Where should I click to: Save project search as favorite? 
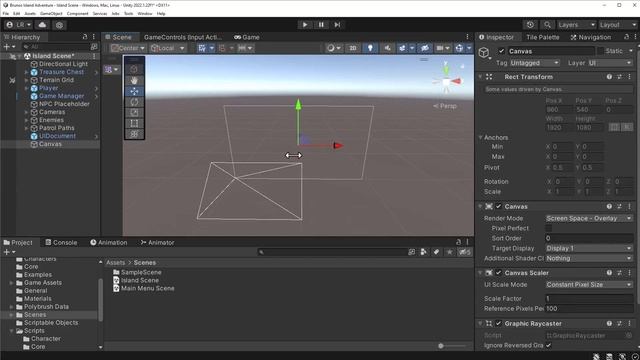pyautogui.click(x=449, y=252)
